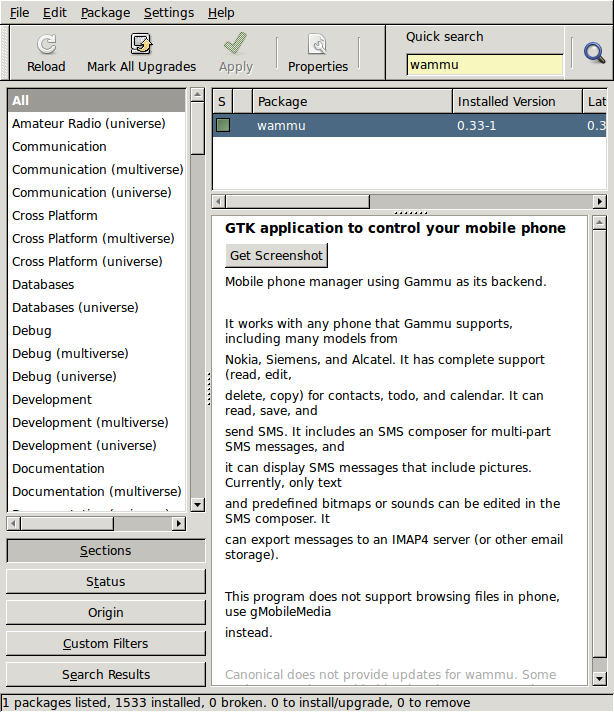
Task: Switch to the Sections filter view
Action: tap(106, 551)
